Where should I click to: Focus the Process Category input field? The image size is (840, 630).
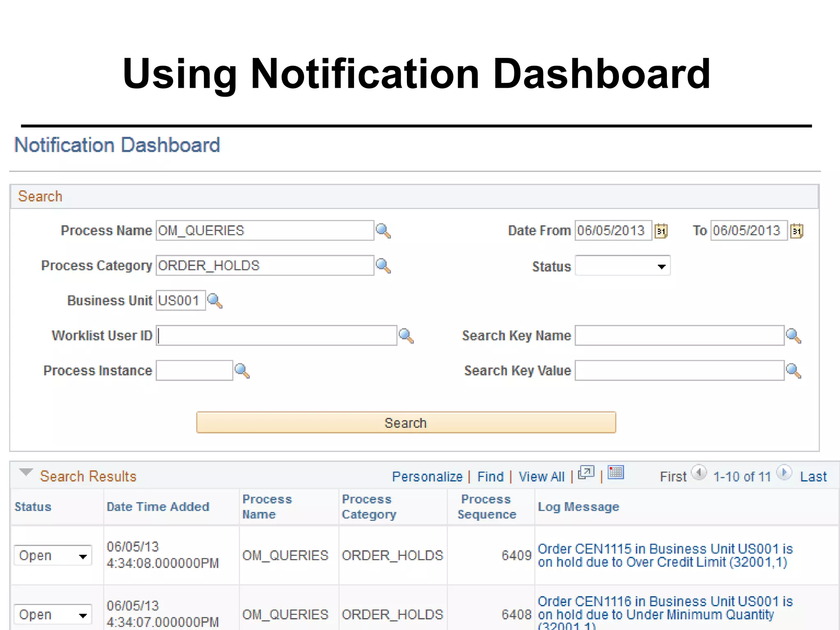pos(265,265)
